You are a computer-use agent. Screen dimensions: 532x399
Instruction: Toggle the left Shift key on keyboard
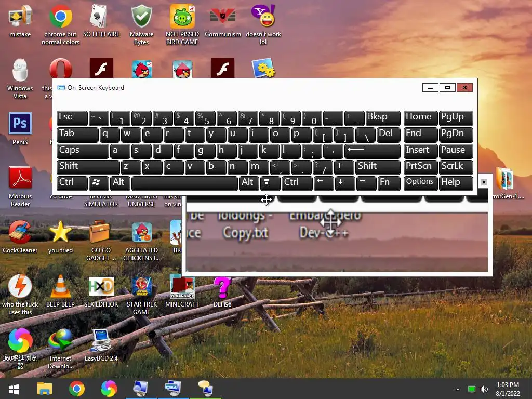tap(88, 167)
